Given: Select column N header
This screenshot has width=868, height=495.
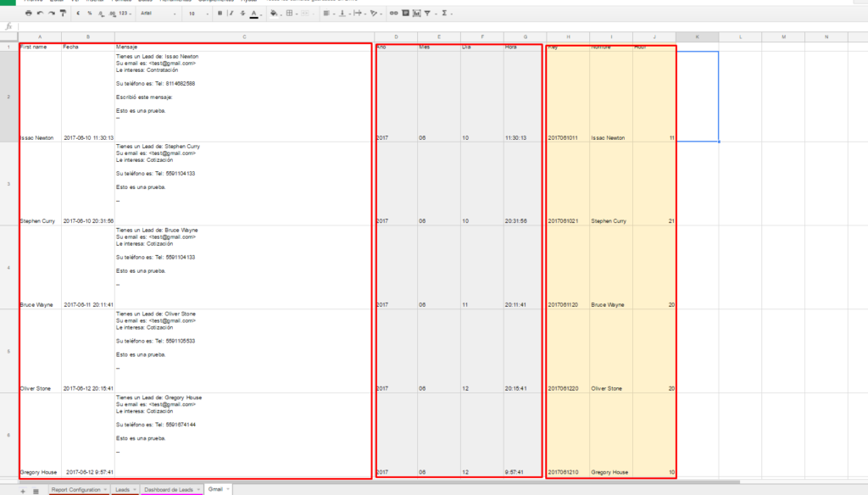Looking at the screenshot, I should (x=826, y=37).
